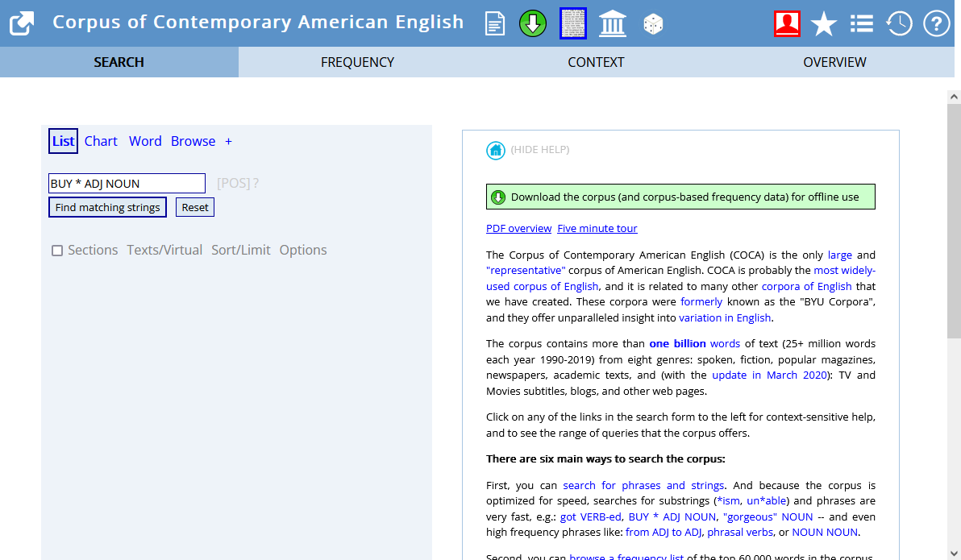Image resolution: width=961 pixels, height=560 pixels.
Task: Expand the Sections options
Action: click(x=93, y=250)
